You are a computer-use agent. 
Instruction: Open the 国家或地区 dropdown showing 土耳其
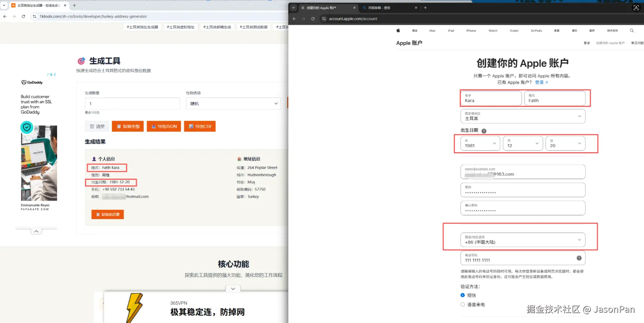point(523,116)
